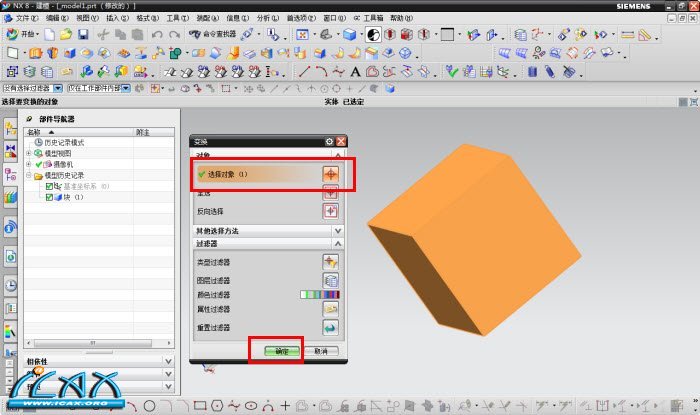Image resolution: width=700 pixels, height=415 pixels.
Task: Expand the 其他选择方法 section
Action: pos(337,231)
